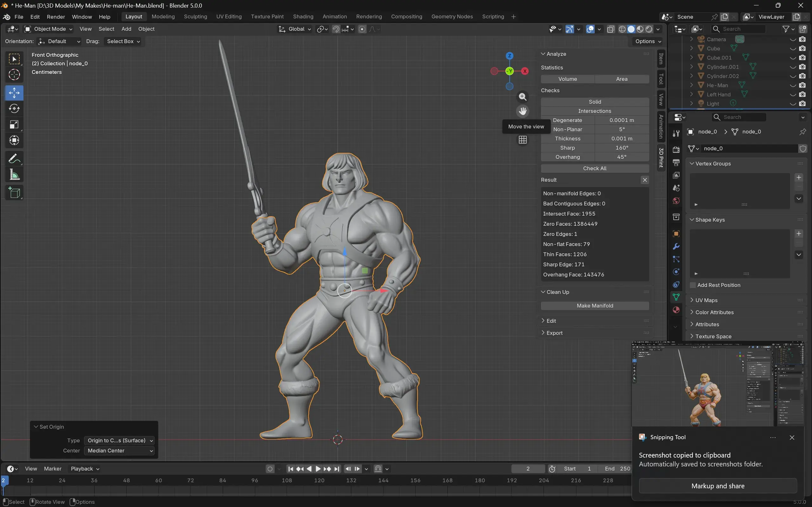Open the Object Mode dropdown

point(48,29)
